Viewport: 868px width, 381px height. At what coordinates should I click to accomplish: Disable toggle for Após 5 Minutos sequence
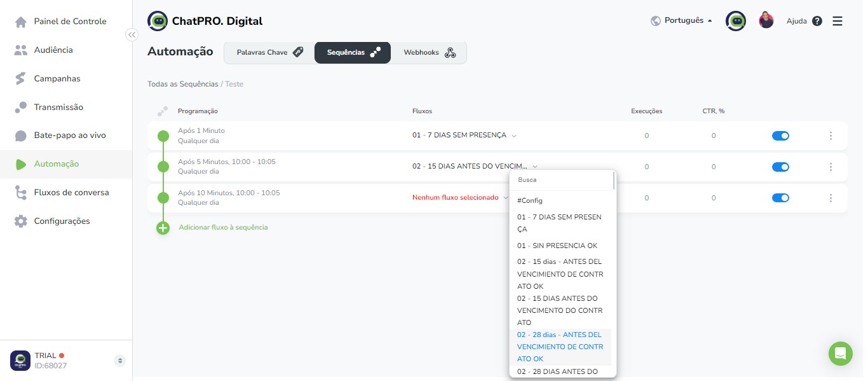pos(780,167)
